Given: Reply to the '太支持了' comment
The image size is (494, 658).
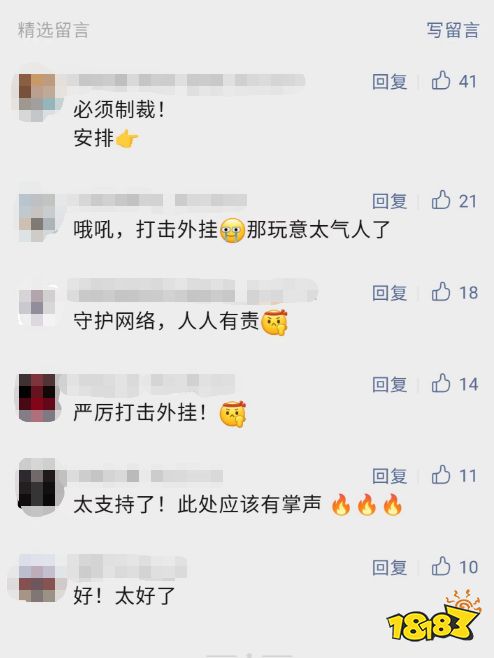Looking at the screenshot, I should (389, 476).
